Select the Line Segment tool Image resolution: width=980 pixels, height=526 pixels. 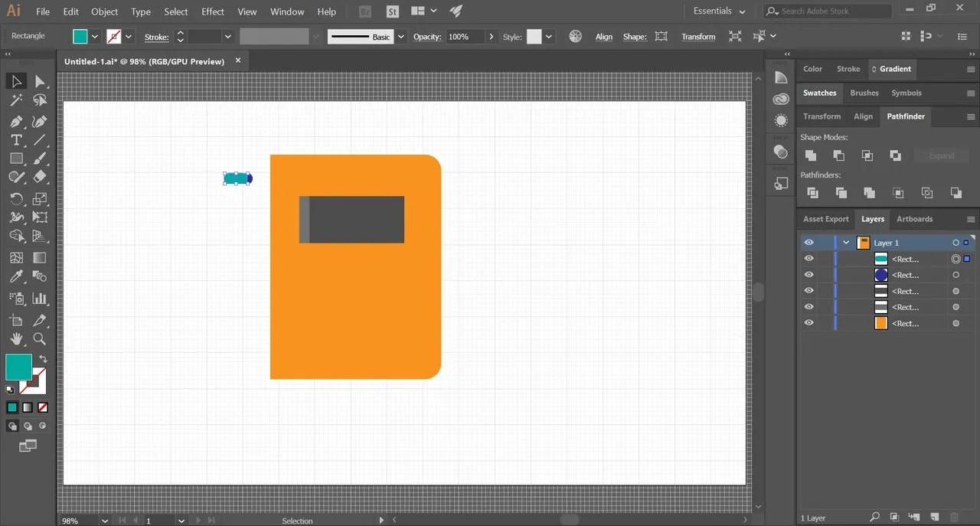(x=40, y=140)
